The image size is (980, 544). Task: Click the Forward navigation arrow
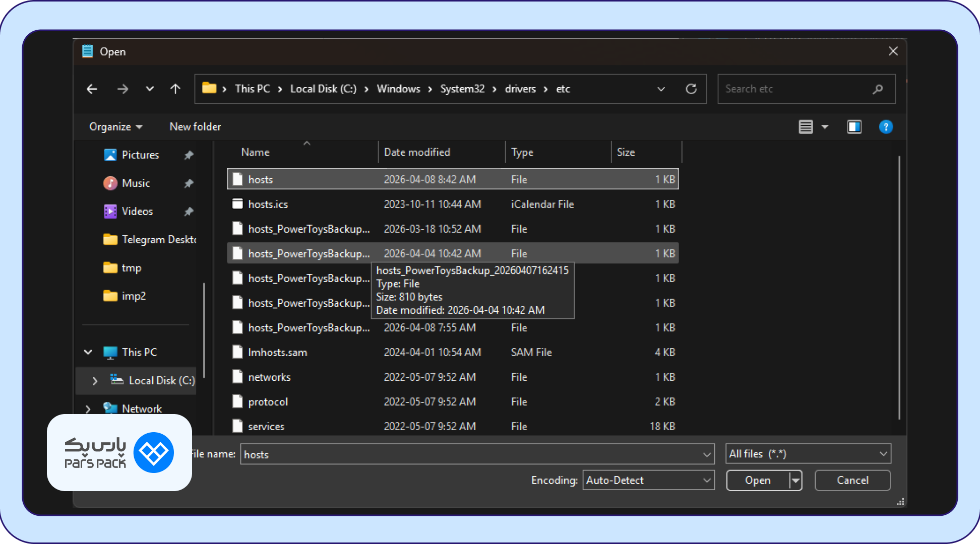click(x=122, y=89)
